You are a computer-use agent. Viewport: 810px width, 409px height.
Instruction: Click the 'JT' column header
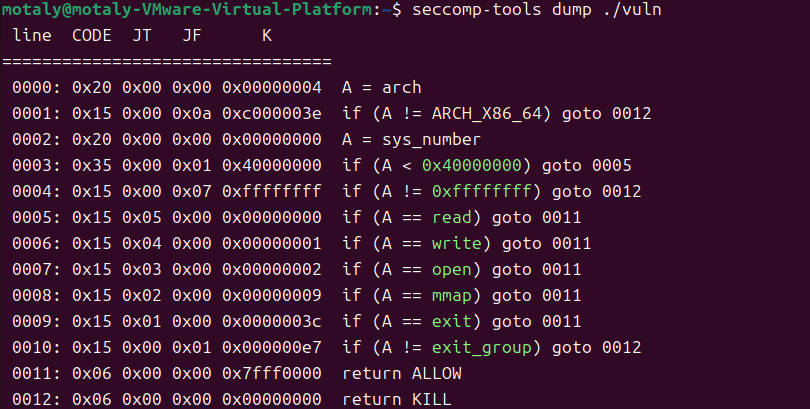(x=142, y=36)
